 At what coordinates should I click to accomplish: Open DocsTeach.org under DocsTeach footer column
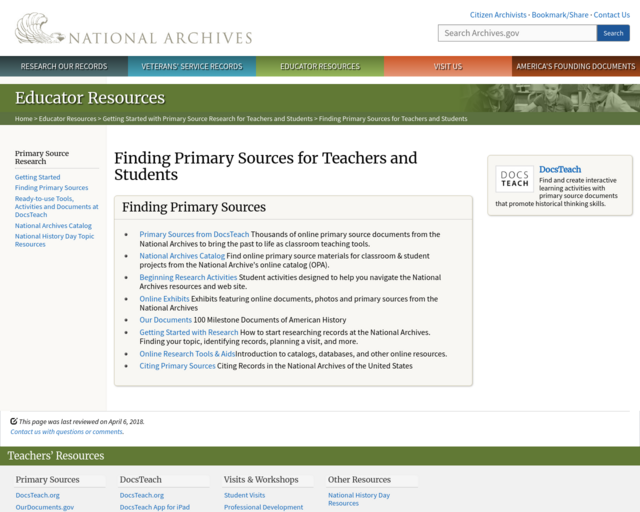142,495
